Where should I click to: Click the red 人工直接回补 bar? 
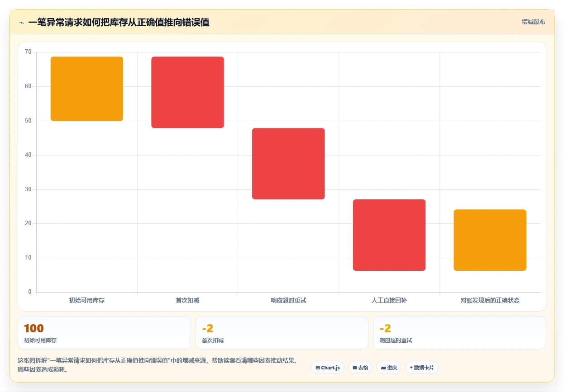pos(389,235)
